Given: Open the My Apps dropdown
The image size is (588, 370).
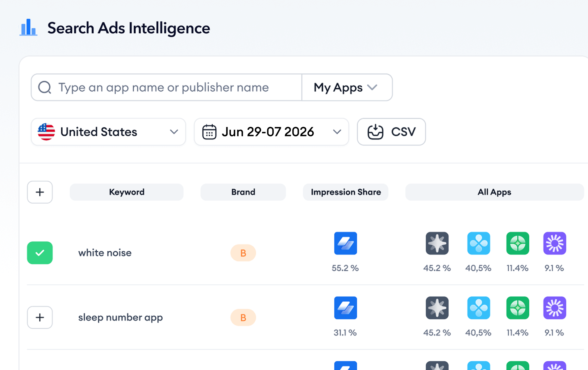Looking at the screenshot, I should (347, 87).
